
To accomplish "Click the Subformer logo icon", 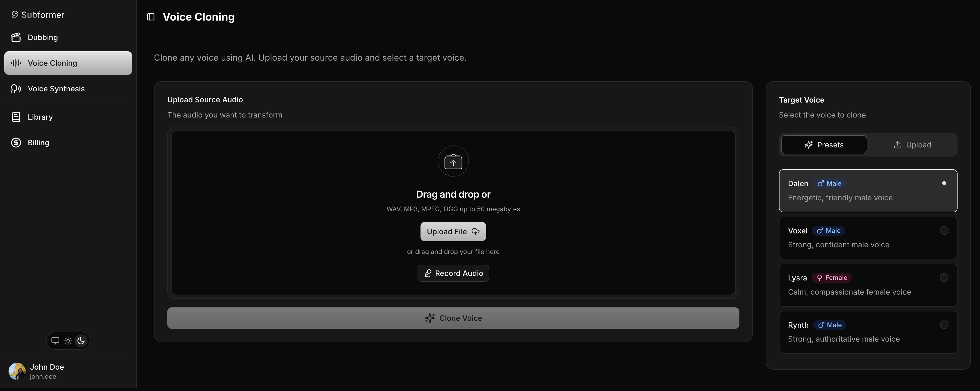I will point(14,14).
